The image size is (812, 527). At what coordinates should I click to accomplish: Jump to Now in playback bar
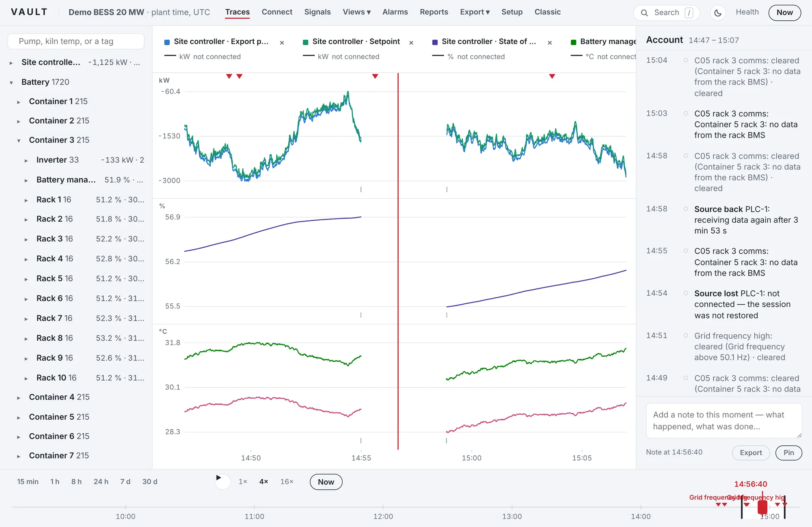coord(326,482)
